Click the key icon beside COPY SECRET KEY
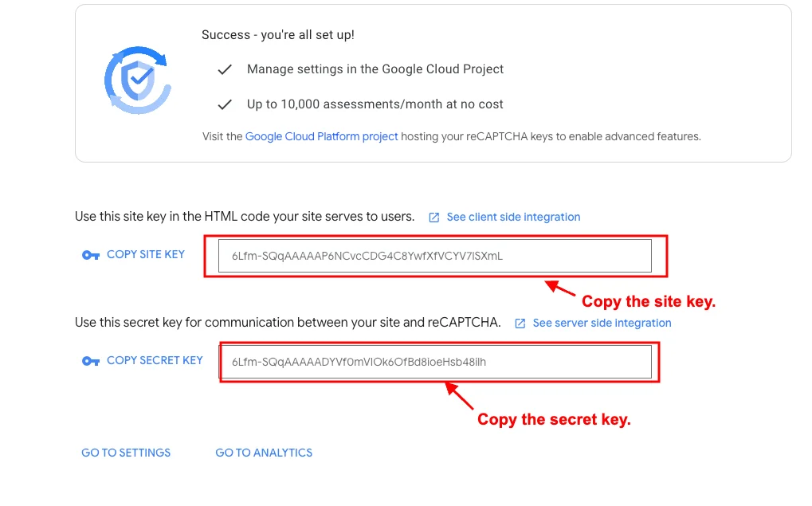812x506 pixels. pyautogui.click(x=91, y=361)
